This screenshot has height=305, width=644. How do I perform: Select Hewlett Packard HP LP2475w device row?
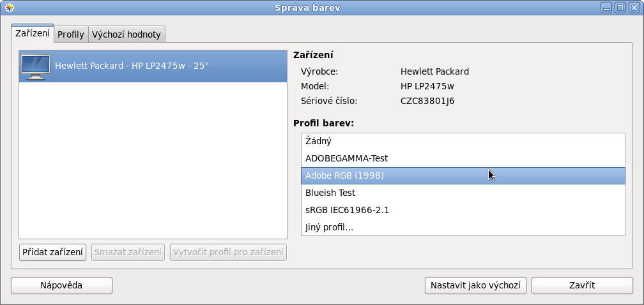[x=153, y=66]
